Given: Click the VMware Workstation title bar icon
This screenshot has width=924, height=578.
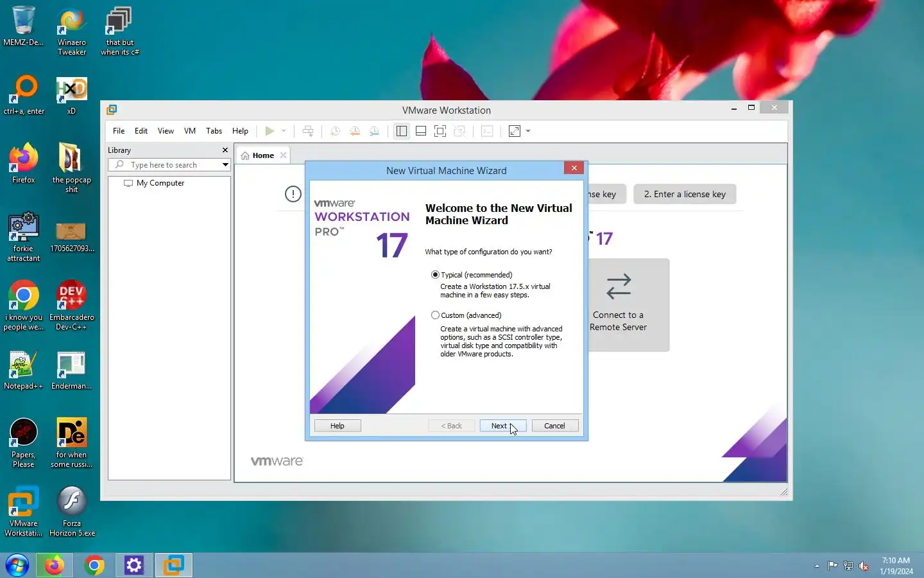Looking at the screenshot, I should [x=112, y=110].
